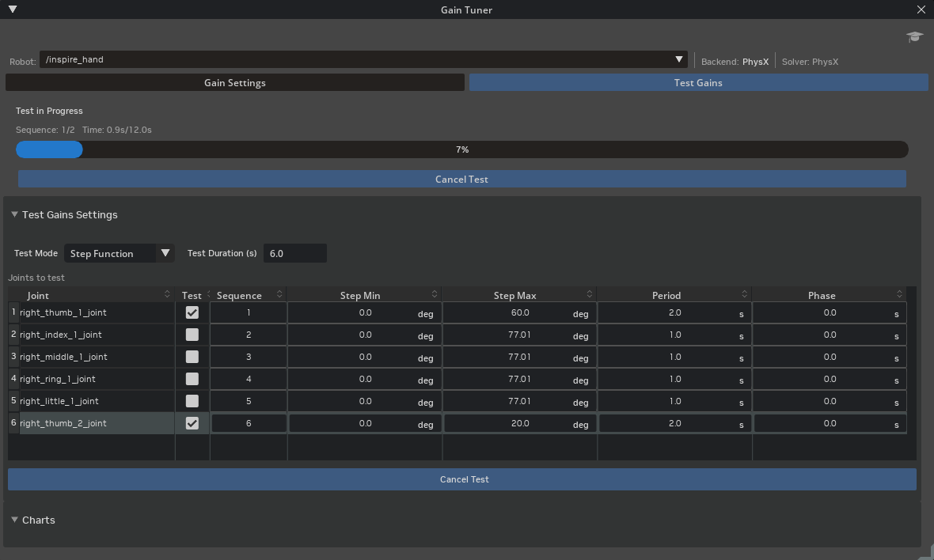The width and height of the screenshot is (934, 560).
Task: Open the Robot /inspire_hand dropdown
Action: click(x=363, y=59)
